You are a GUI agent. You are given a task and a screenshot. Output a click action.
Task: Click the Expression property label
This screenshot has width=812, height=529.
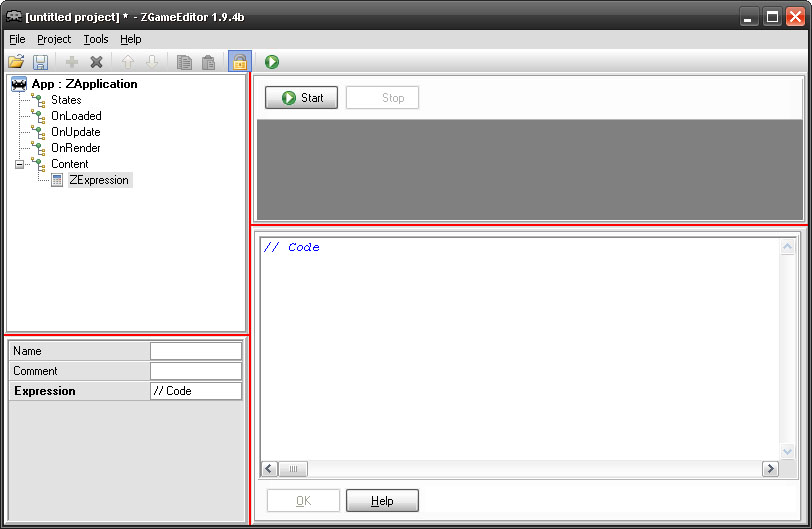tap(45, 391)
